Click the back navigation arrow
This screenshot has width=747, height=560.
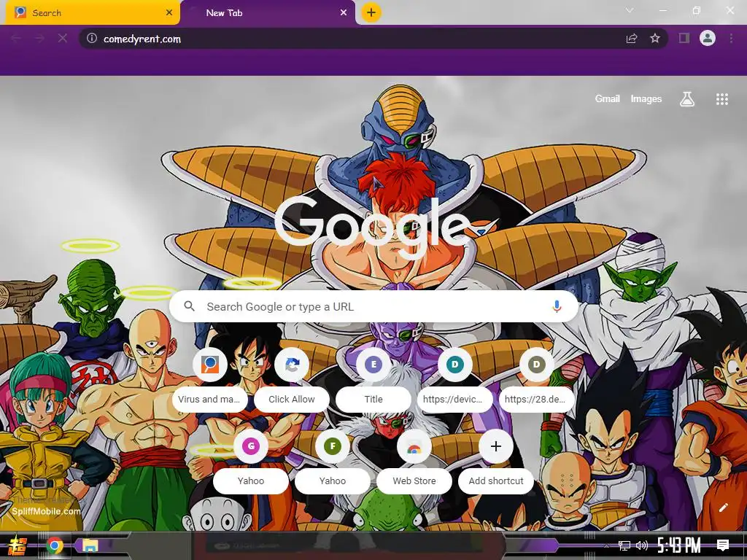[16, 39]
